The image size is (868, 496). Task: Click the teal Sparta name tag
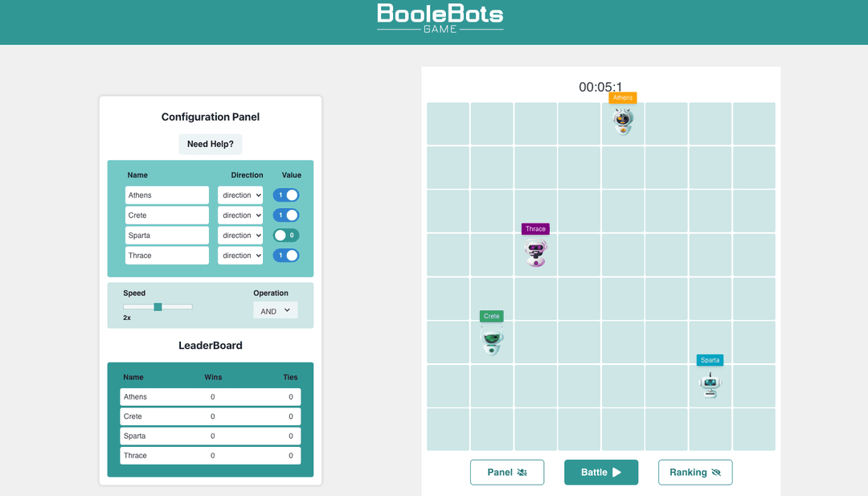710,360
